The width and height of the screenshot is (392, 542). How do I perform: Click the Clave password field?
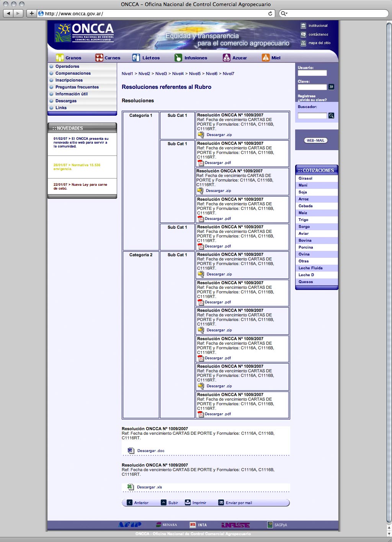[312, 87]
